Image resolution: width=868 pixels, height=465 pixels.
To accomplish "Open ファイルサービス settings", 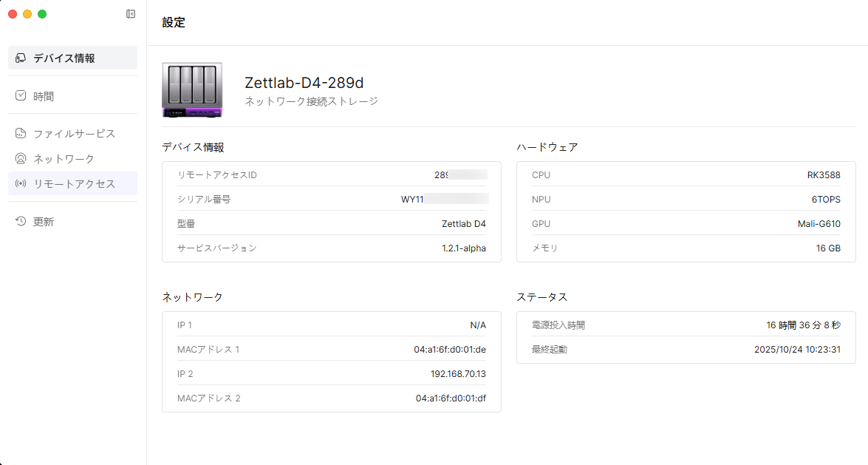I will click(x=74, y=134).
